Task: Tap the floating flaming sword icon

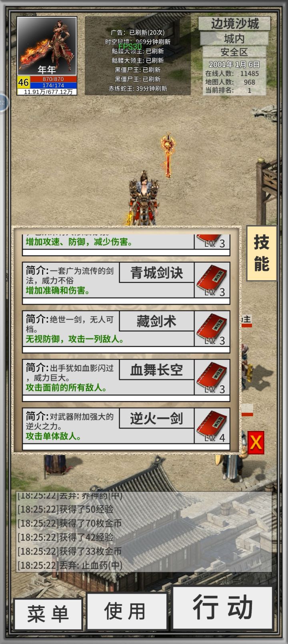Action: pyautogui.click(x=168, y=155)
